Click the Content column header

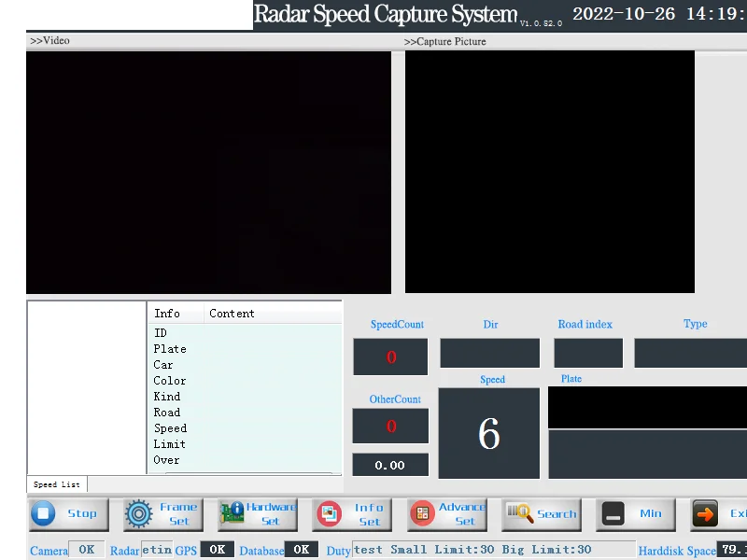273,314
